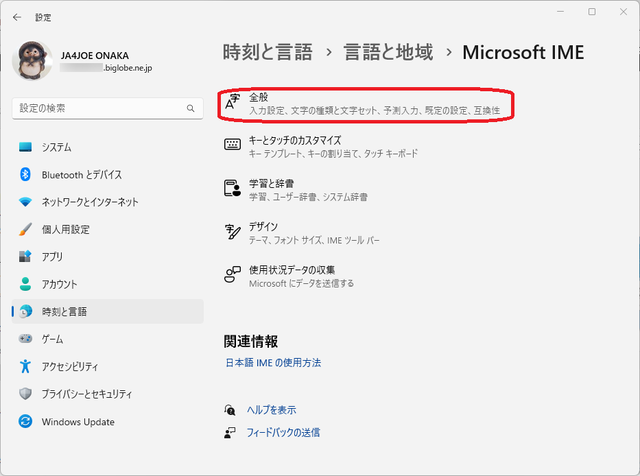Click the 学習と辞書 dictionary icon
This screenshot has height=476, width=640.
tap(232, 188)
